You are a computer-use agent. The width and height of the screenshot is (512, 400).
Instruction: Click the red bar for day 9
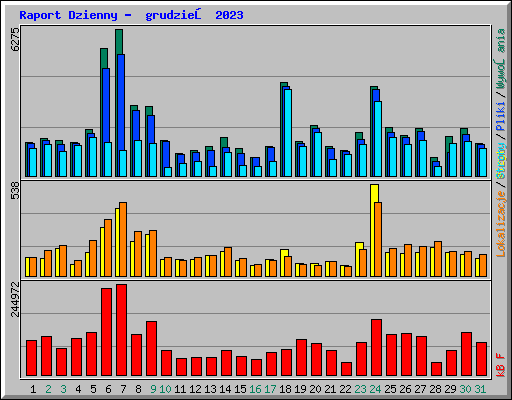pyautogui.click(x=151, y=349)
